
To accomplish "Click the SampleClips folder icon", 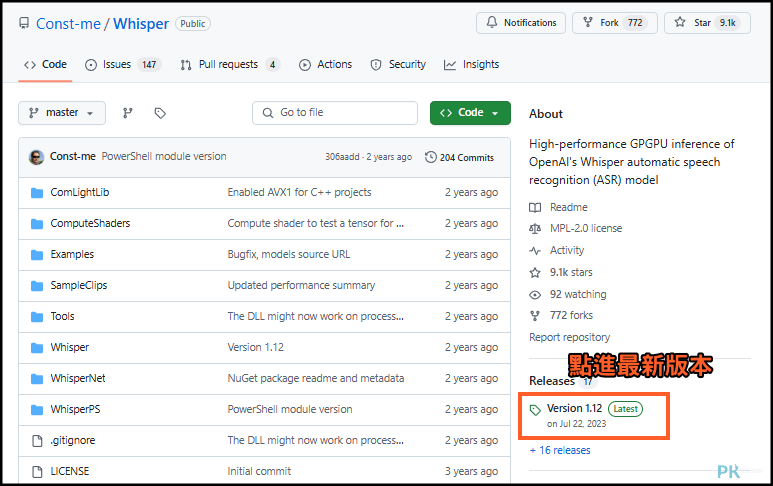I will point(37,286).
